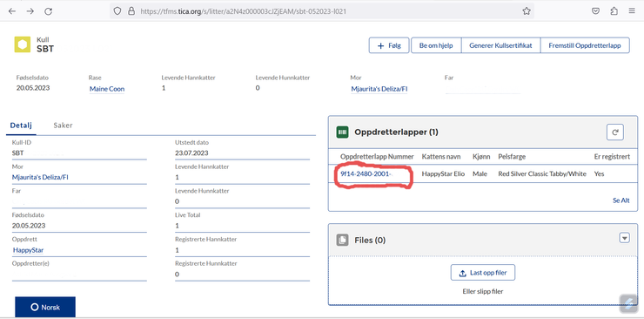Click the Live Total label
The width and height of the screenshot is (644, 319).
click(188, 215)
